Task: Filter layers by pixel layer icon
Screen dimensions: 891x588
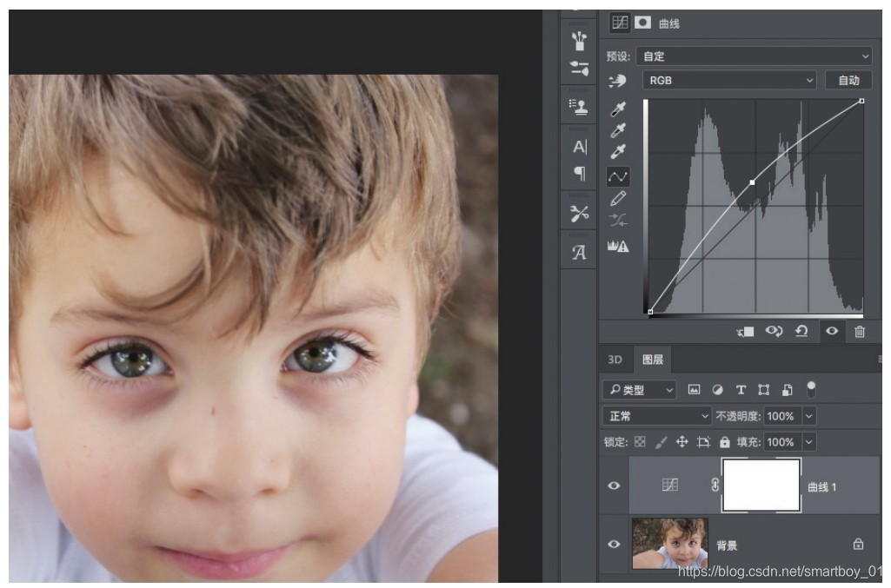Action: click(694, 389)
